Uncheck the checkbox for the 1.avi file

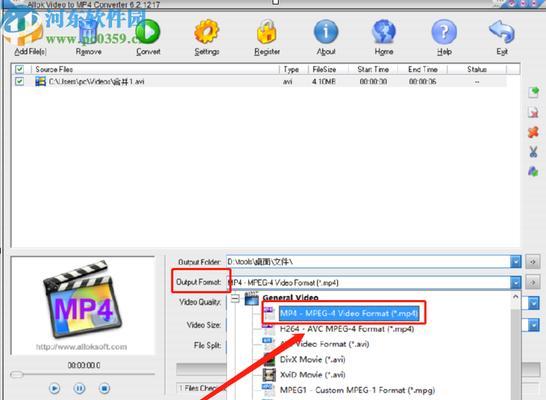click(20, 81)
